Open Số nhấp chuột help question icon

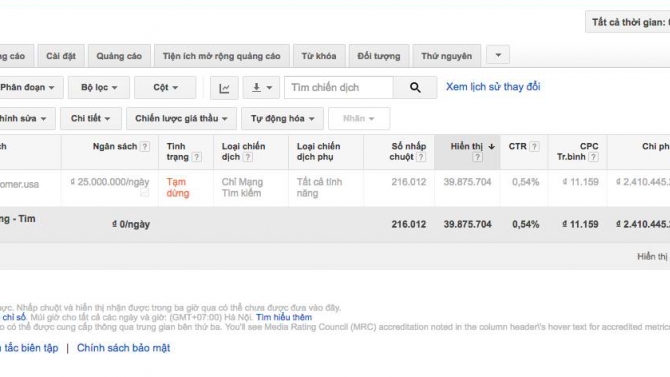pos(421,157)
